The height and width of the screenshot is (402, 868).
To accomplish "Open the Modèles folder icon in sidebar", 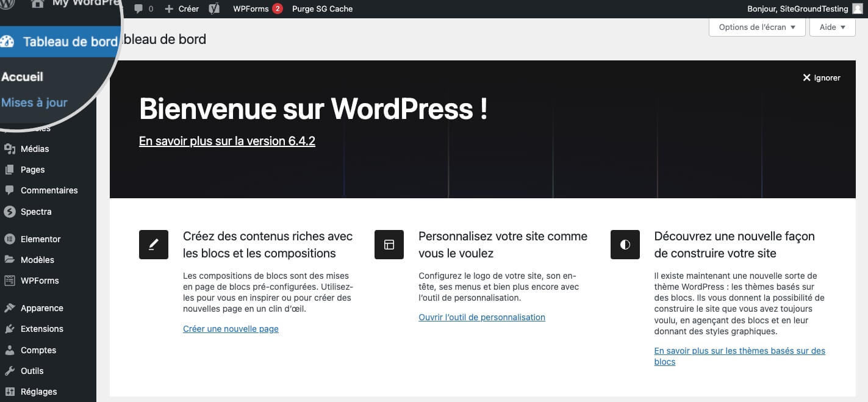I will click(x=9, y=260).
